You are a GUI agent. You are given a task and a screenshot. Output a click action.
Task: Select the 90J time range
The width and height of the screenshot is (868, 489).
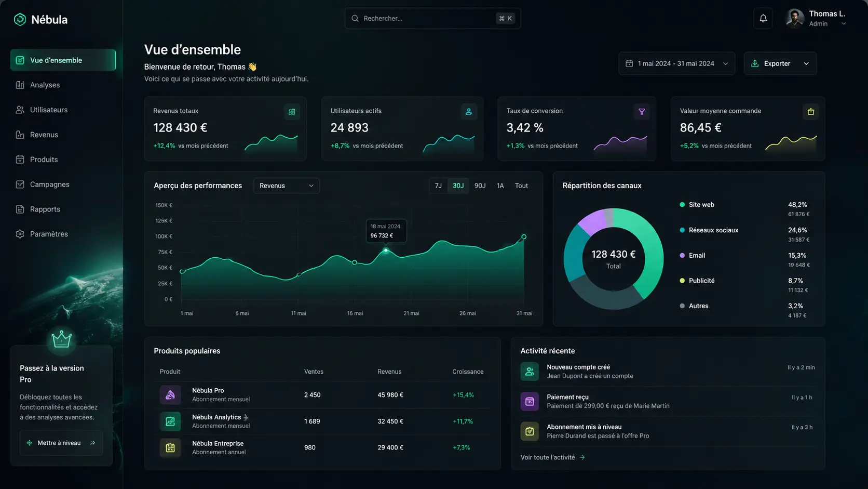pyautogui.click(x=480, y=186)
